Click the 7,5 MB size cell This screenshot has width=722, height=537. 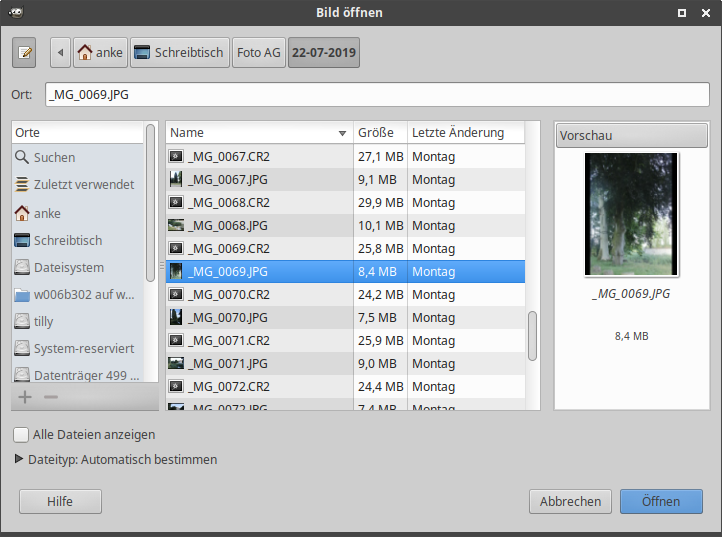tap(377, 318)
